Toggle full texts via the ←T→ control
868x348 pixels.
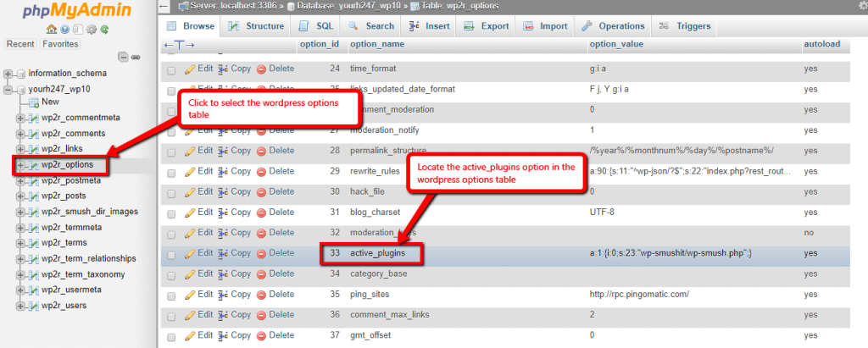point(180,45)
